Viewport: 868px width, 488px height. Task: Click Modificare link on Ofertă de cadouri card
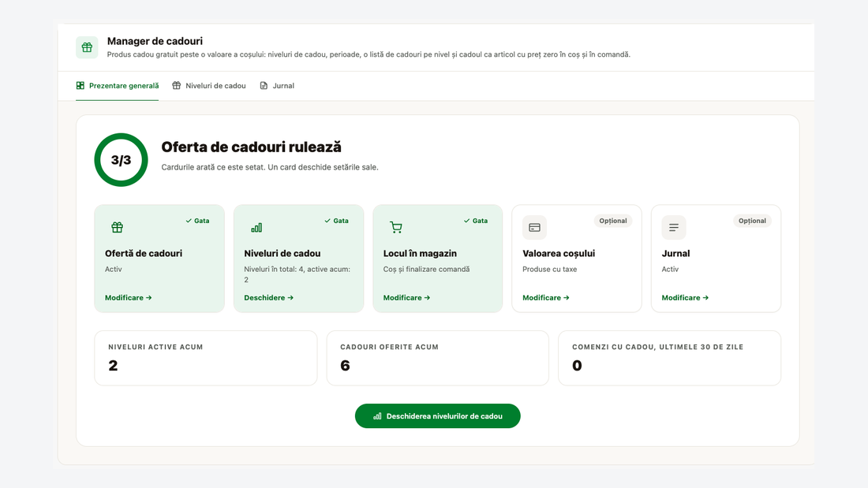point(129,298)
